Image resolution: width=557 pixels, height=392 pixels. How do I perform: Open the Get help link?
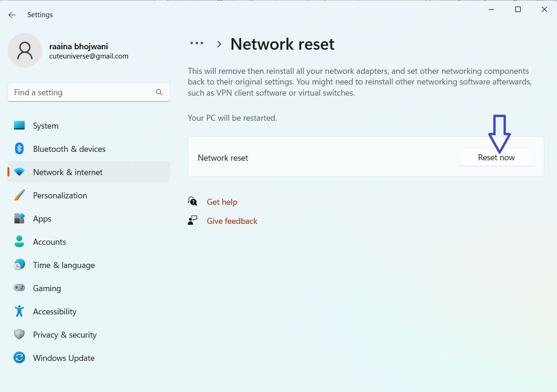point(222,202)
